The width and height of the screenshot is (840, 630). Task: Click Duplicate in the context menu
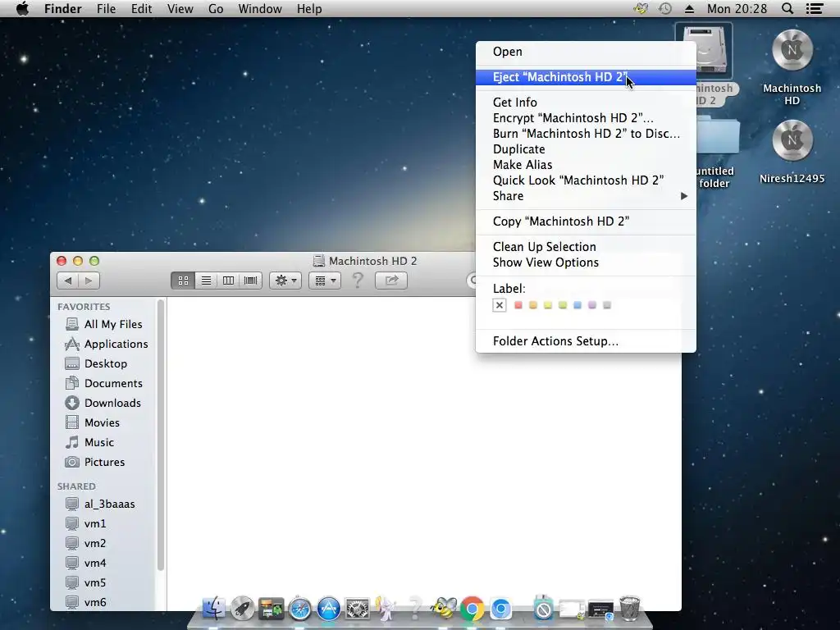586,149
